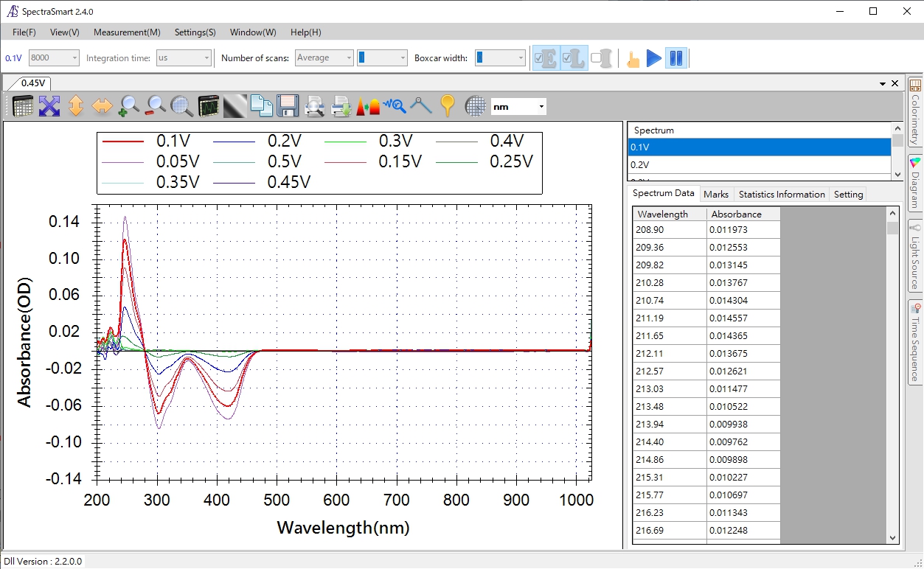Click the zoom out magnifier icon
924x569 pixels.
pos(156,106)
